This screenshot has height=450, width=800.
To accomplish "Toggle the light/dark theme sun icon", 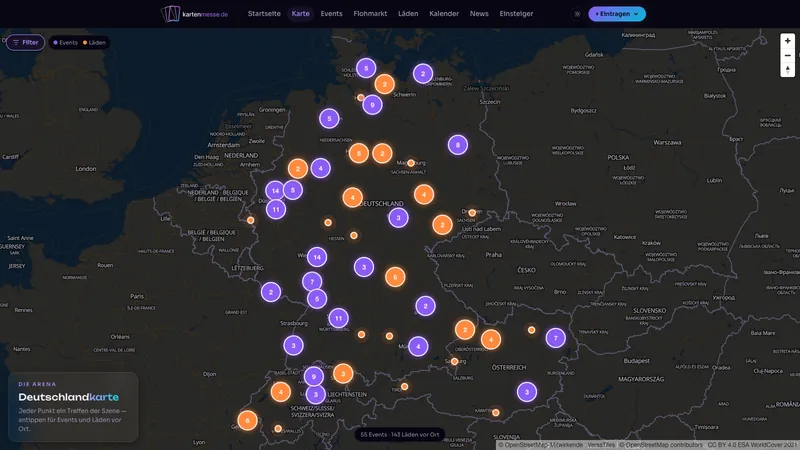I will (577, 14).
